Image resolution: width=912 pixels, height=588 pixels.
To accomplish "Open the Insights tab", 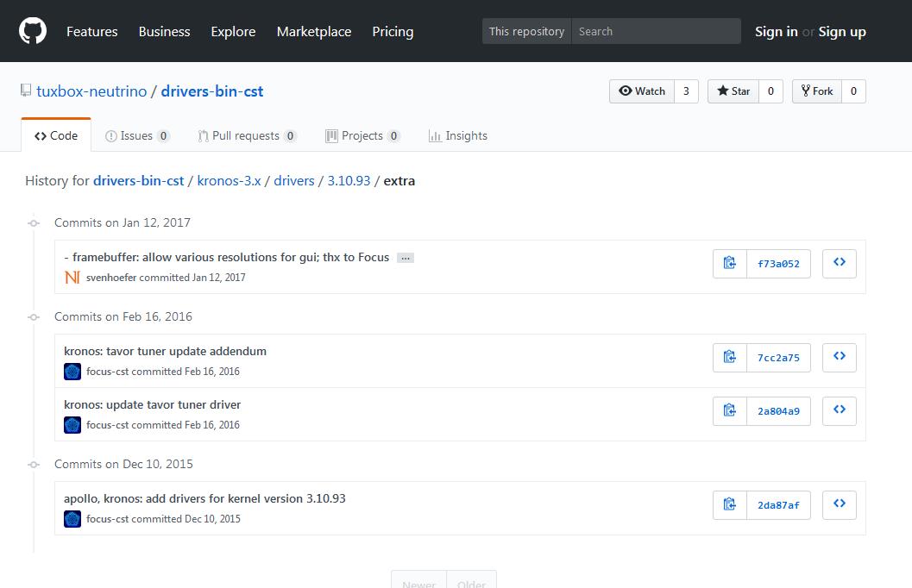I will (x=458, y=136).
